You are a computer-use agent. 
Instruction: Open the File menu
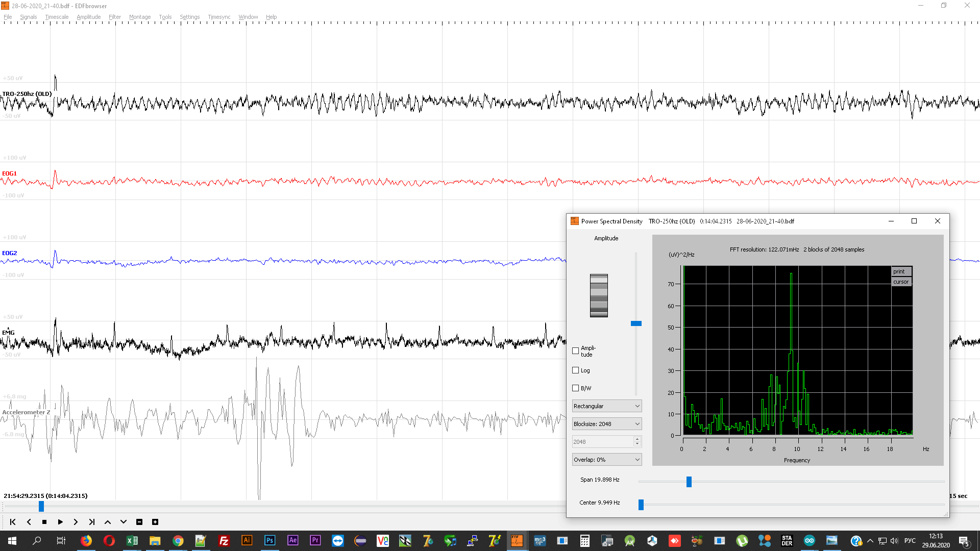(8, 17)
